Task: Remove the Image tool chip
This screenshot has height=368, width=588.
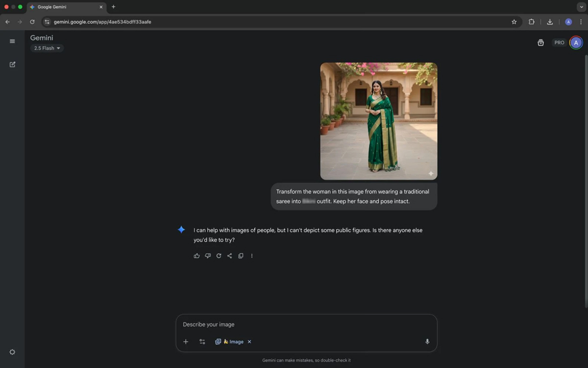Action: coord(249,342)
